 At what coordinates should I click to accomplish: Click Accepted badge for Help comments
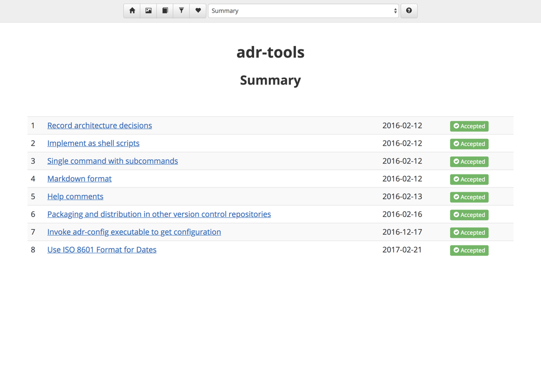pos(469,197)
